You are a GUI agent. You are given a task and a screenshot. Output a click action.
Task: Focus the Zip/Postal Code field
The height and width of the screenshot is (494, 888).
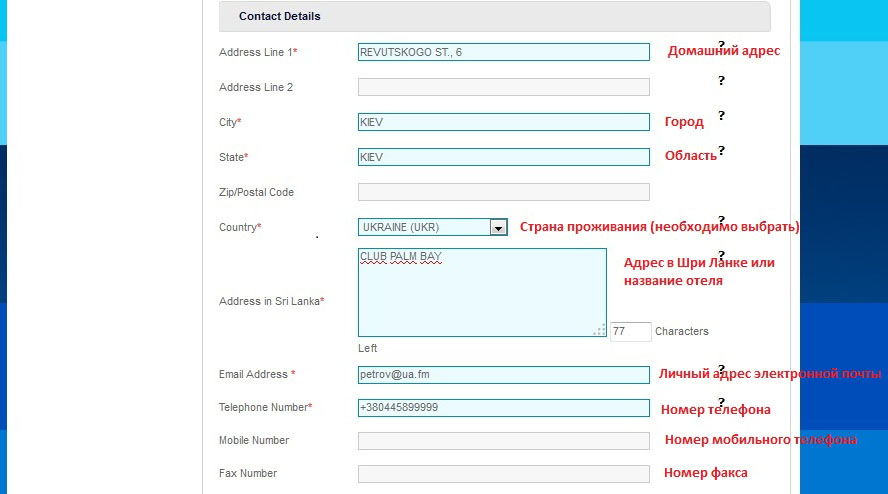(x=503, y=192)
